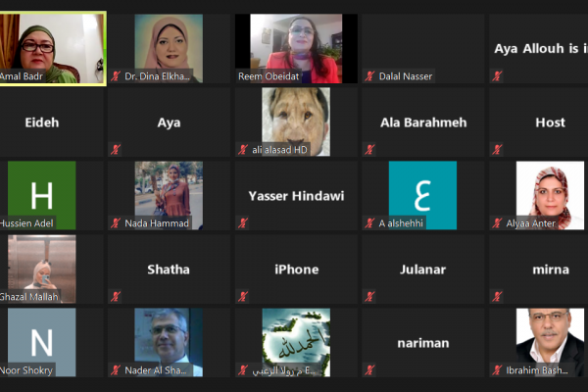Click the muted mic icon on the Host tile
The width and height of the screenshot is (588, 392).
(x=497, y=150)
